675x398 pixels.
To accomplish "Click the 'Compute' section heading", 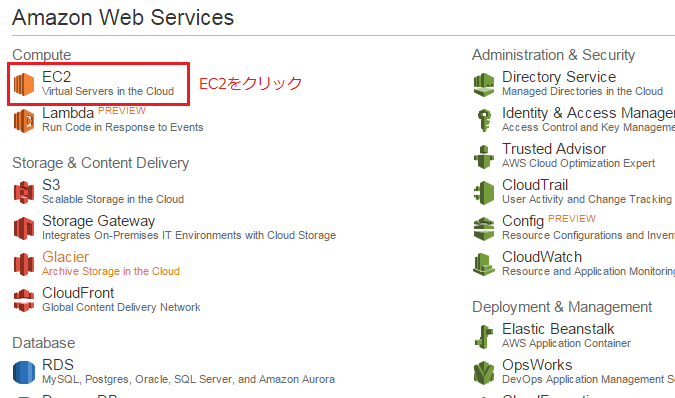I will (42, 55).
